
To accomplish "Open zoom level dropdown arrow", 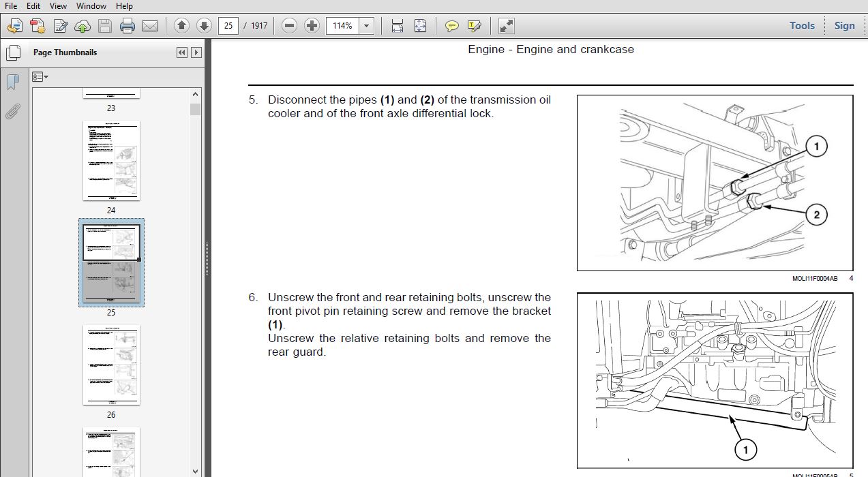I will [367, 26].
